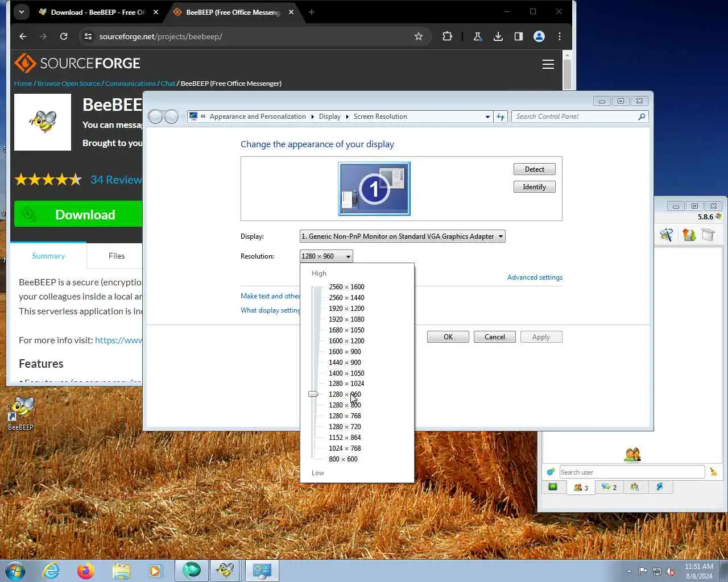The width and height of the screenshot is (728, 582).
Task: Click BeeBEEP trash bin toolbar icon
Action: pos(708,234)
